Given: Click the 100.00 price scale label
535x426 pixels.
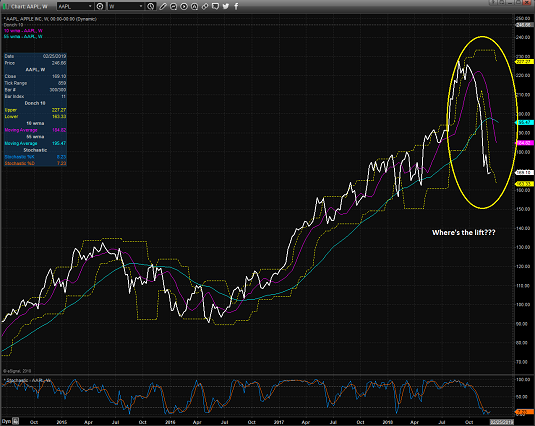Looking at the screenshot, I should pyautogui.click(x=523, y=305).
